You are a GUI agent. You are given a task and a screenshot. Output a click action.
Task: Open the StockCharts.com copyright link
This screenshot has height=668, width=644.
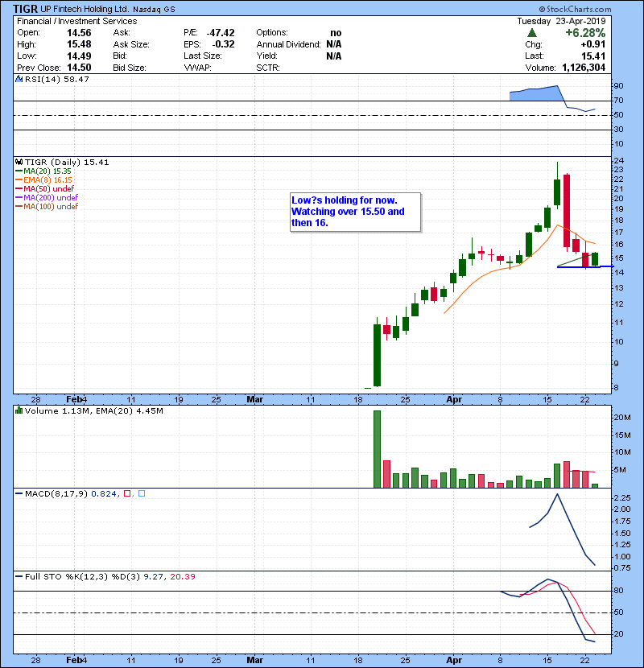[x=575, y=9]
